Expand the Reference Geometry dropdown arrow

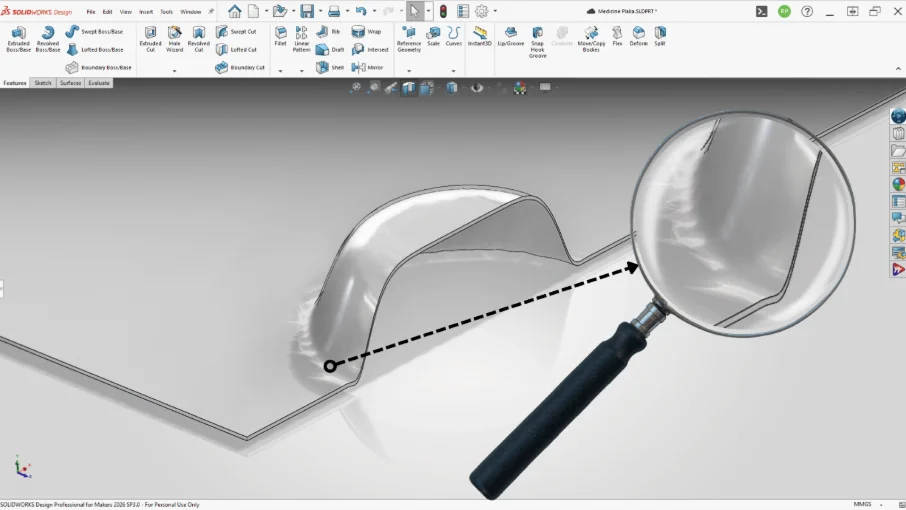coord(409,71)
